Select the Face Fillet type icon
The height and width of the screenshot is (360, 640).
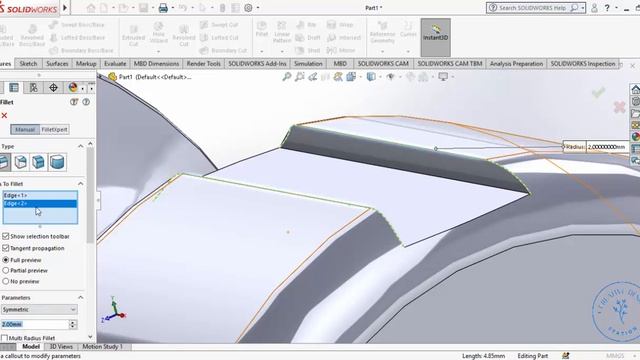pos(38,162)
